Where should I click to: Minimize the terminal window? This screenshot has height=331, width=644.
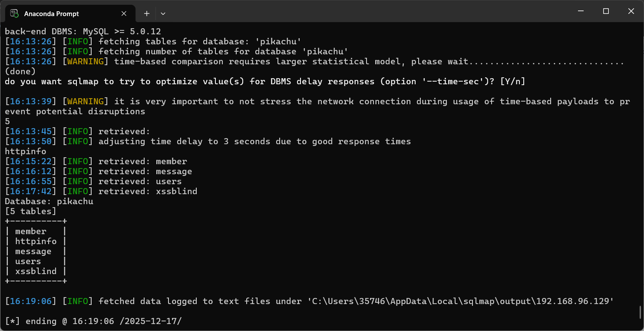tap(581, 11)
